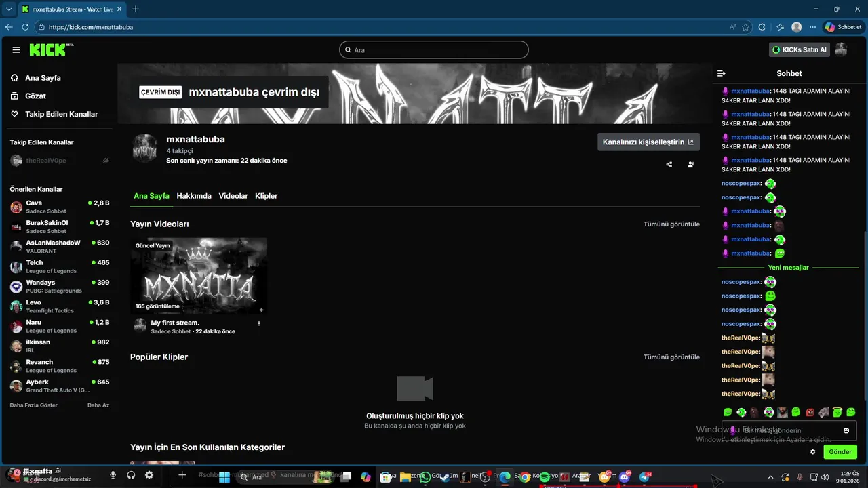Focus the Ara search box
This screenshot has height=488, width=868.
tap(434, 49)
